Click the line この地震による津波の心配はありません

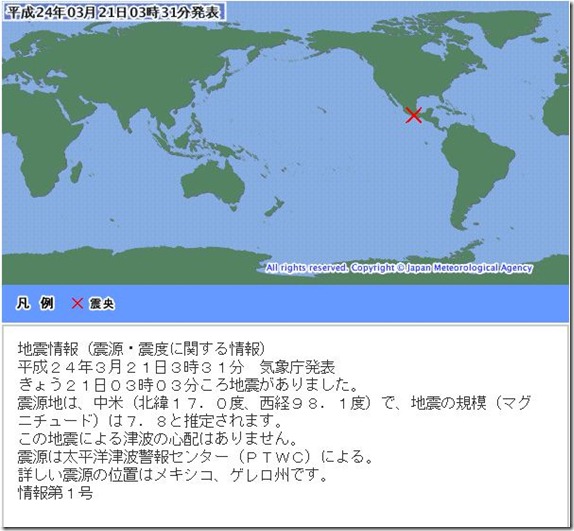pos(157,439)
